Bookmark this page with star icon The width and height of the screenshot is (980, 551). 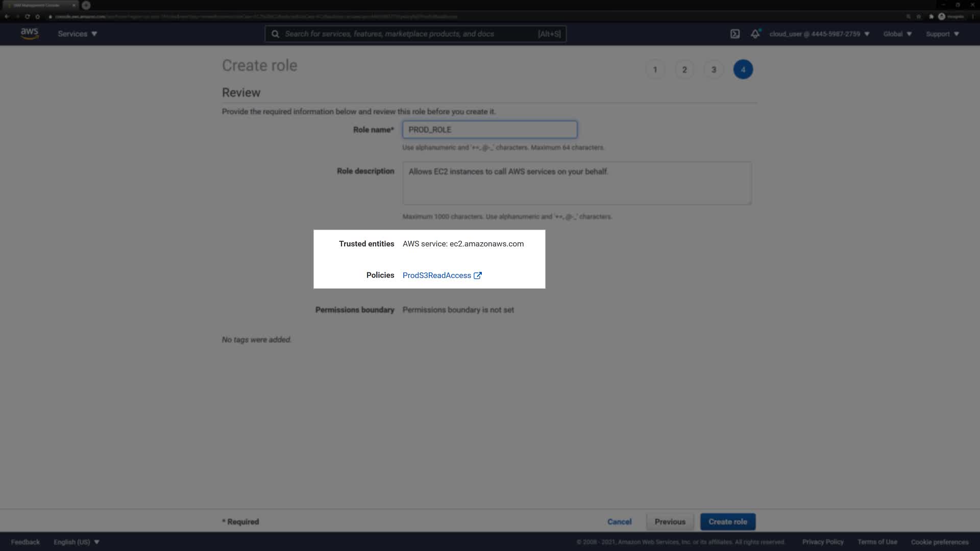[x=919, y=16]
